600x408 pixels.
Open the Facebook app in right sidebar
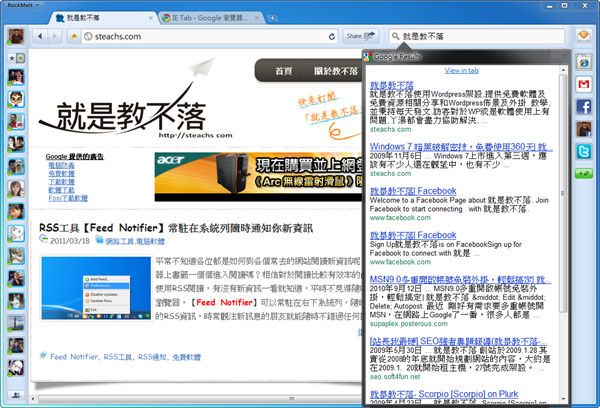point(584,107)
